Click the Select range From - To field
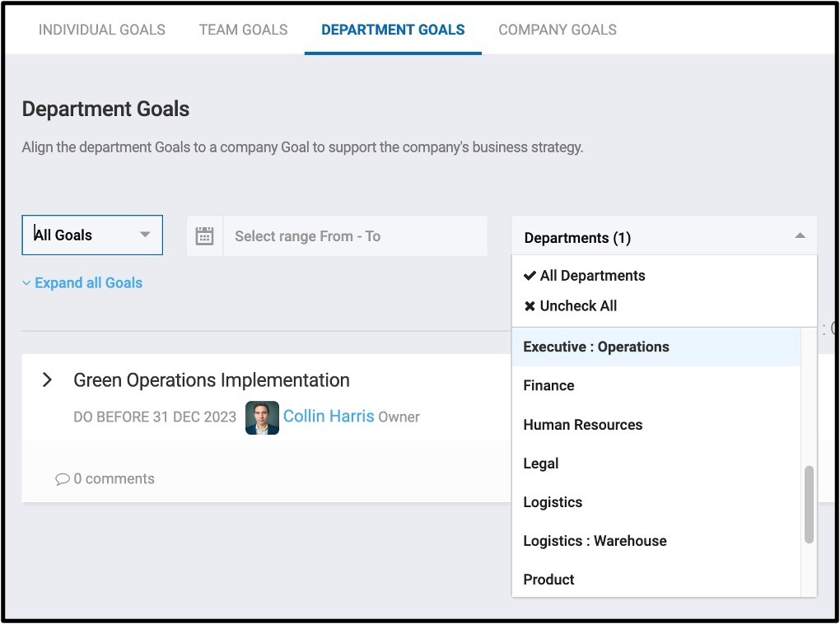The height and width of the screenshot is (624, 840). pyautogui.click(x=354, y=236)
